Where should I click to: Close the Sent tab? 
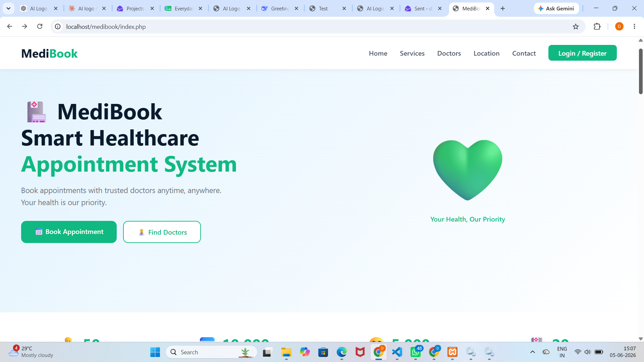[x=440, y=8]
